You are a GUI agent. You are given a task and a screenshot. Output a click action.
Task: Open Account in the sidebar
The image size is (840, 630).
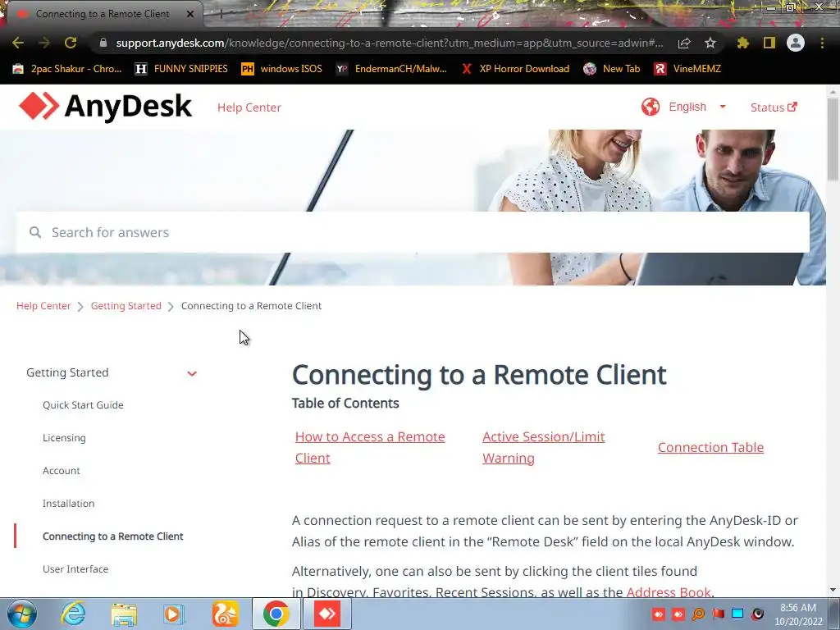[61, 470]
